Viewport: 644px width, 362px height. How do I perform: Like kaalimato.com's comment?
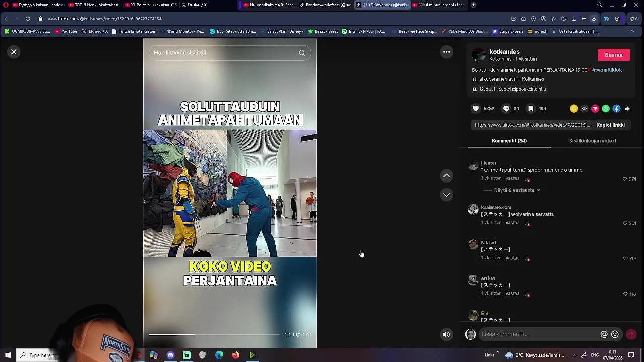pyautogui.click(x=625, y=223)
